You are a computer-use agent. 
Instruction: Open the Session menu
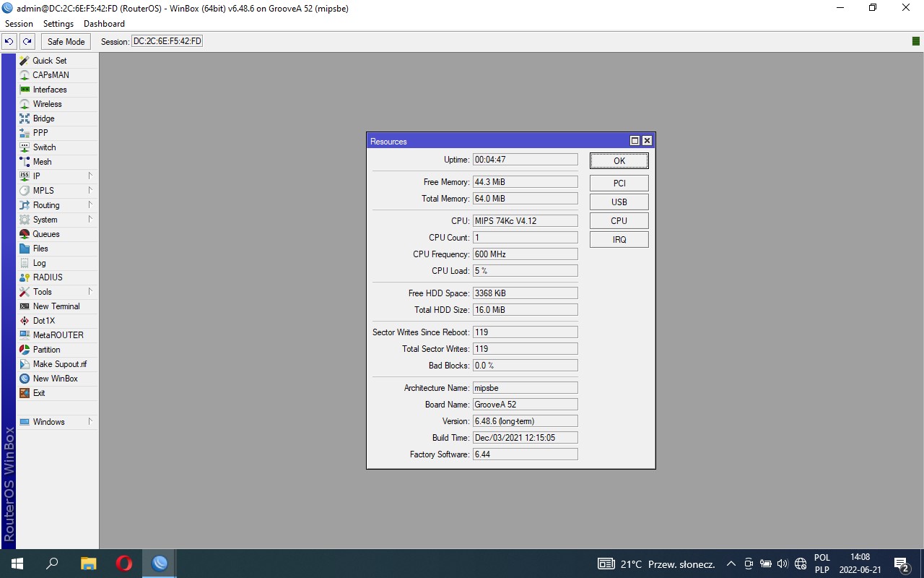click(x=19, y=24)
